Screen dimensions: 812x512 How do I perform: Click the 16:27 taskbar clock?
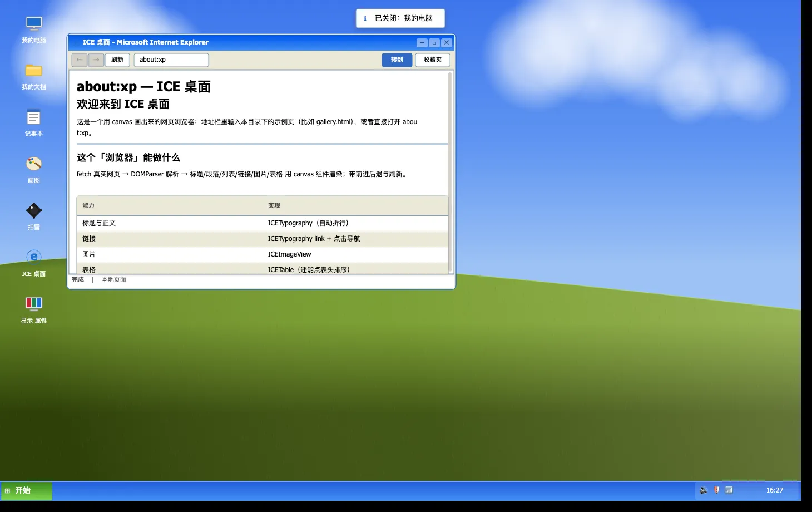[x=774, y=490]
